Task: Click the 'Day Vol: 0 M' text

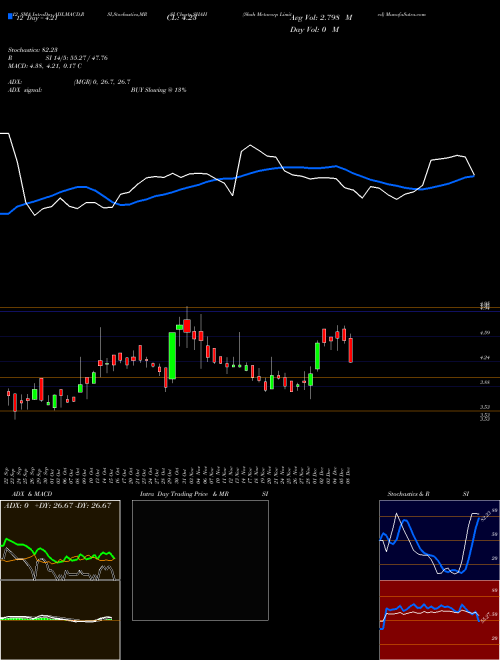Action: 314,30
